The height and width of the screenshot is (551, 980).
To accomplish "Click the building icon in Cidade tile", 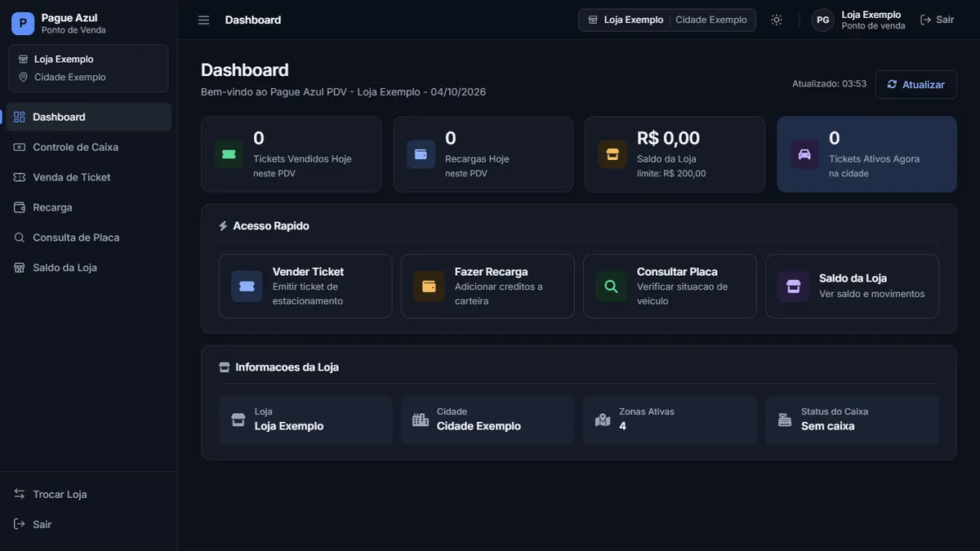I will pyautogui.click(x=421, y=420).
